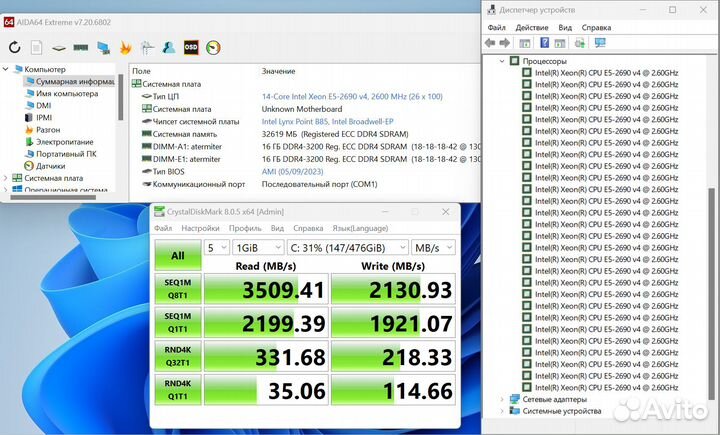Screen dimensions: 720x435
Task: Click the benchmark gauge icon in AIDA64
Action: point(213,47)
